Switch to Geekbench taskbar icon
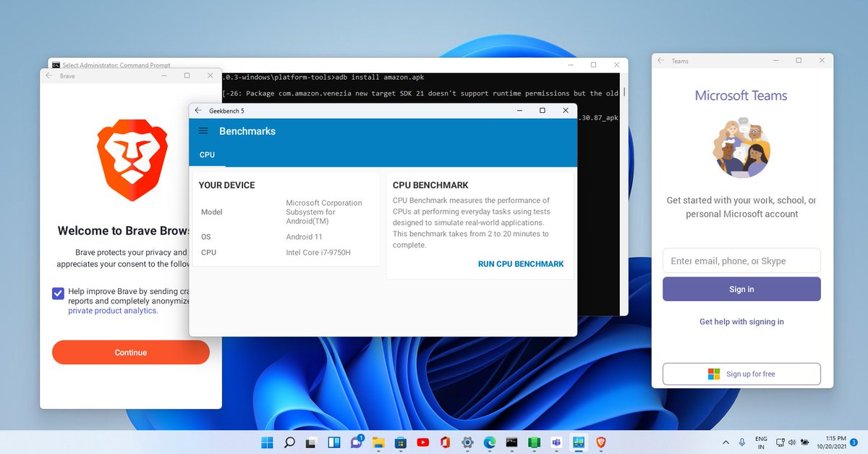Viewport: 868px width, 454px height. [579, 442]
